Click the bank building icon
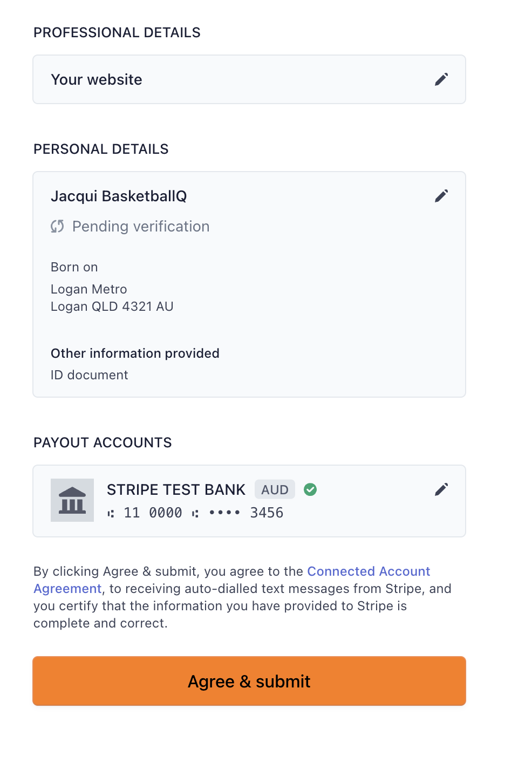 coord(72,500)
